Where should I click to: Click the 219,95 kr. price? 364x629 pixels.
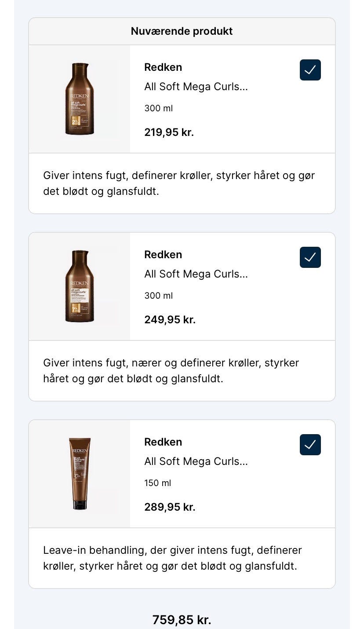169,132
